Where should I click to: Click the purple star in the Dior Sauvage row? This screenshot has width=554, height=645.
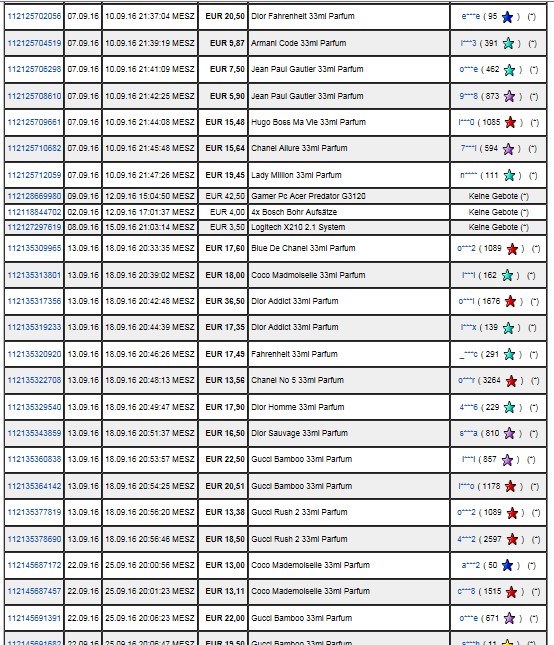509,434
